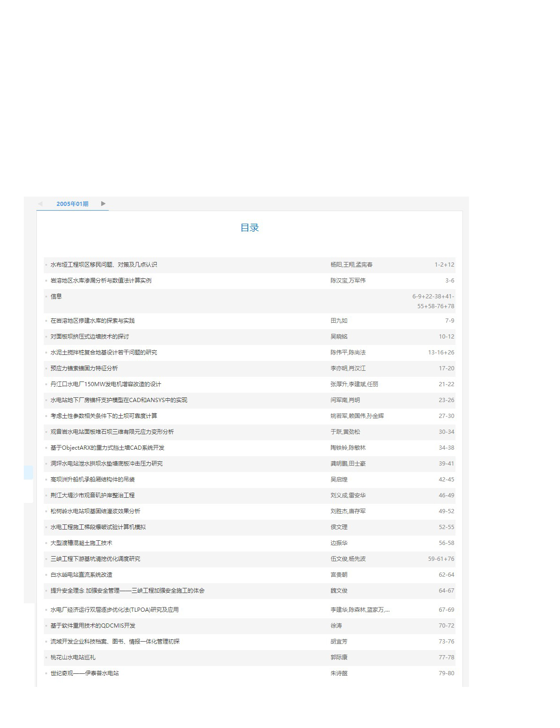The height and width of the screenshot is (728, 560).
Task: Open article 对面板坝挤压式边墙技术的探讨
Action: [90, 337]
